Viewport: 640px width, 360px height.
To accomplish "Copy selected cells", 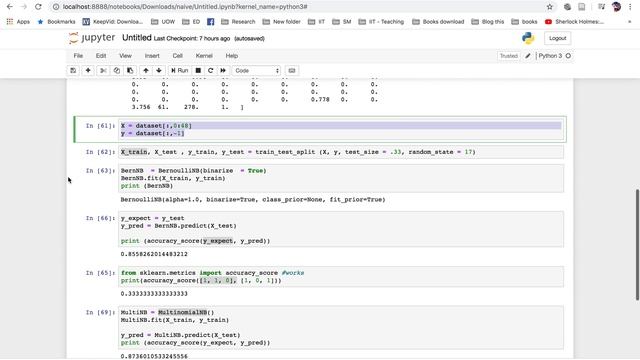I will coord(117,71).
